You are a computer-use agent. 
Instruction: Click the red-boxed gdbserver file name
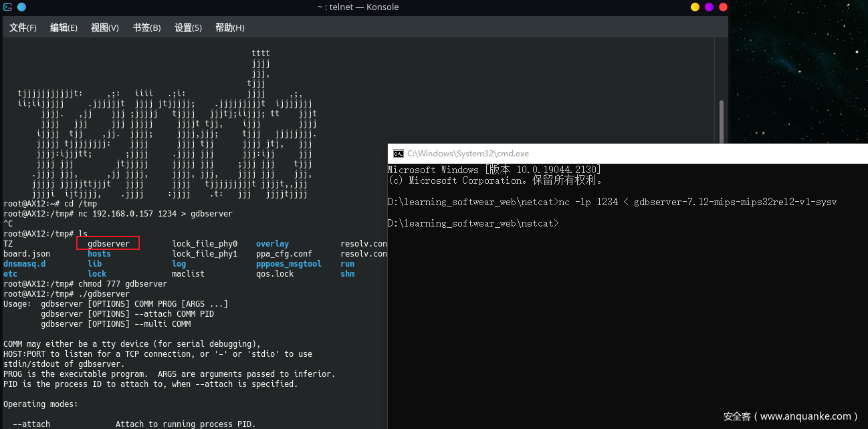pos(108,244)
